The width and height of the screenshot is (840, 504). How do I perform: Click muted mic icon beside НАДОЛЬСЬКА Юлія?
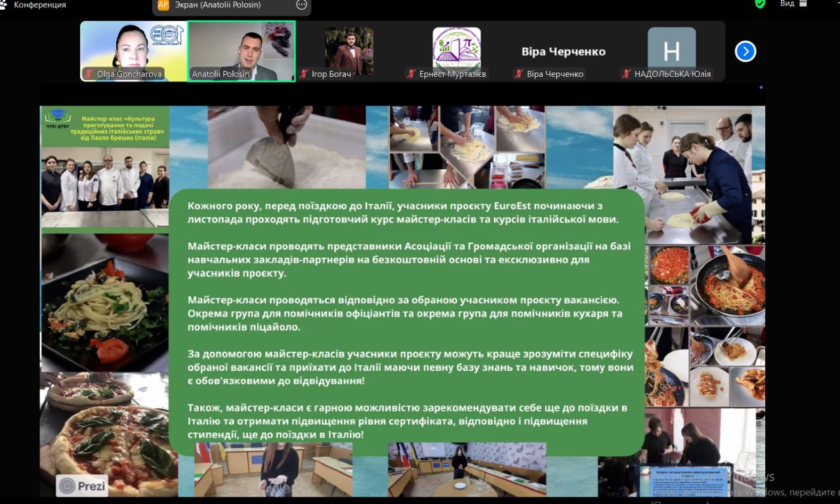[625, 74]
